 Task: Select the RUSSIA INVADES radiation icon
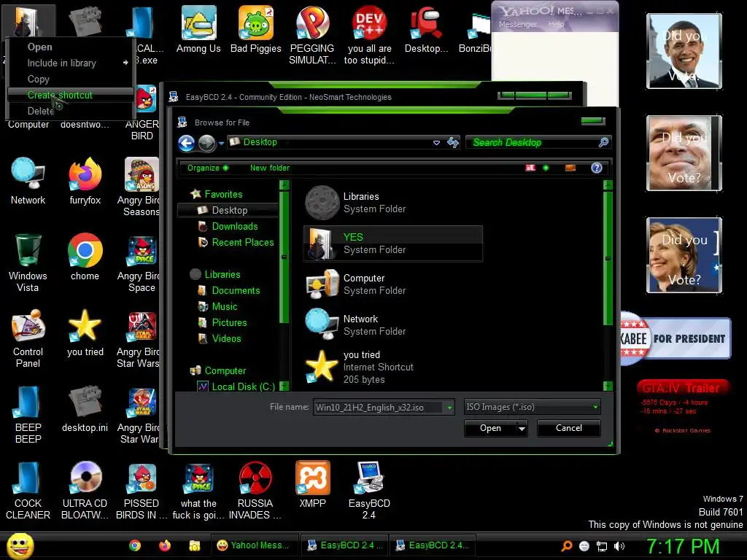coord(255,491)
